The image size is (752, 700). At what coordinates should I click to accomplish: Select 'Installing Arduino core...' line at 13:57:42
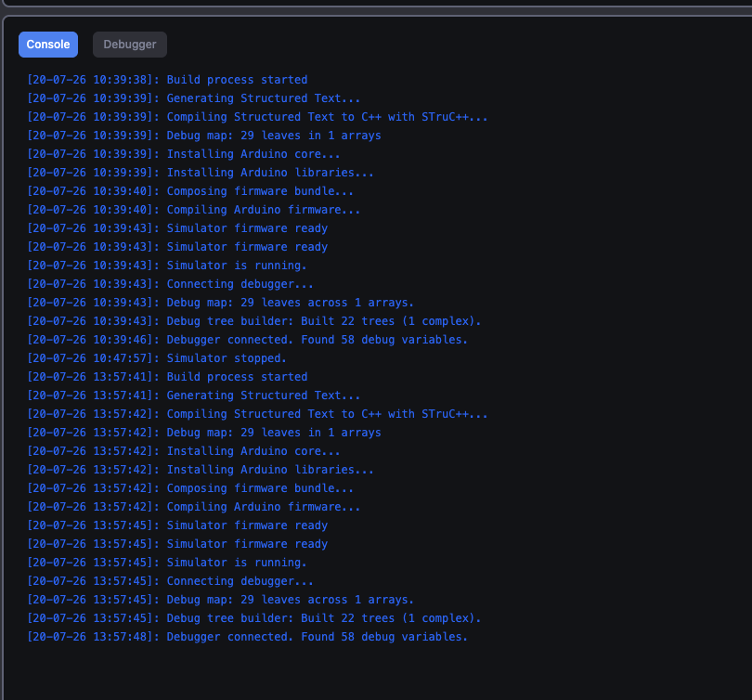pyautogui.click(x=184, y=451)
